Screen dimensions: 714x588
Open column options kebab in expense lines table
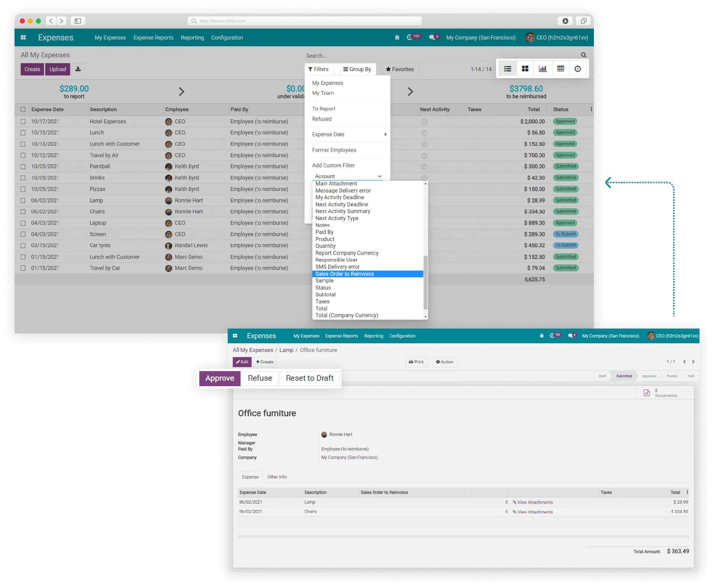(x=687, y=492)
